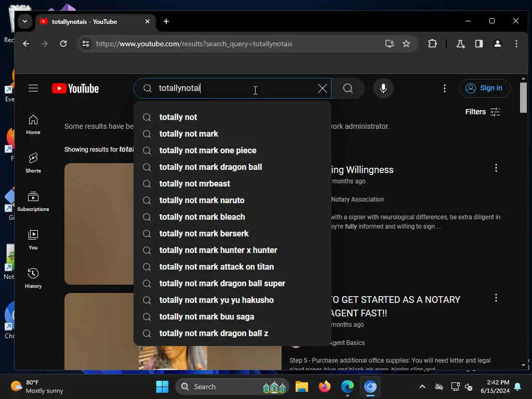The image size is (532, 399).
Task: Pick 'totally not mark naruto' suggestion
Action: pyautogui.click(x=232, y=200)
